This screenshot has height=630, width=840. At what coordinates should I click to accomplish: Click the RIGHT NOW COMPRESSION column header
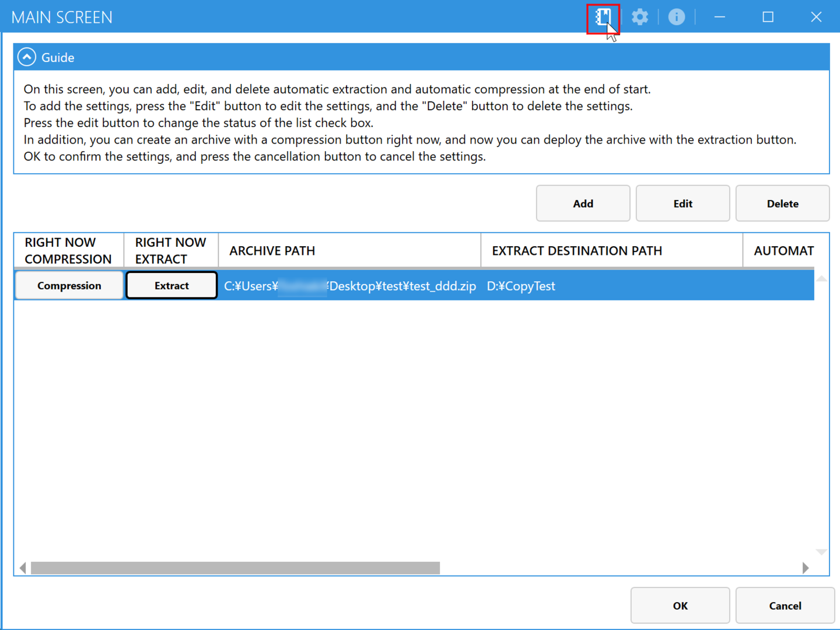coord(68,251)
